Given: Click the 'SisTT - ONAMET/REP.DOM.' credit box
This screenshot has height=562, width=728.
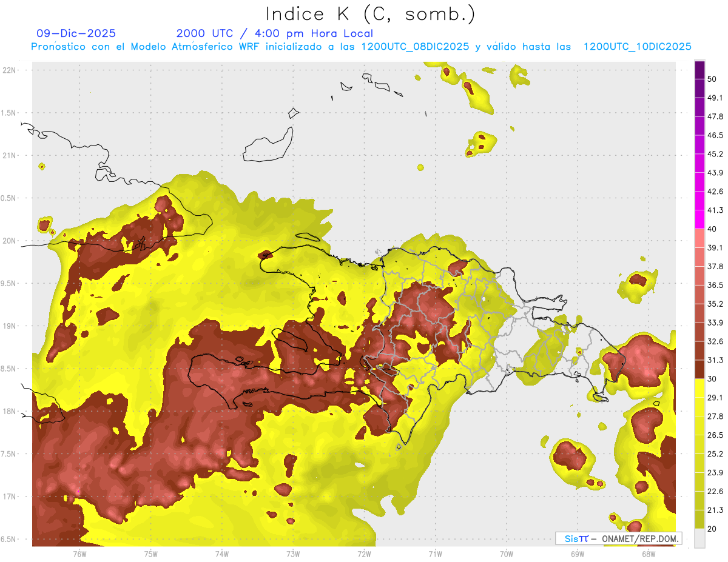Looking at the screenshot, I should point(619,538).
